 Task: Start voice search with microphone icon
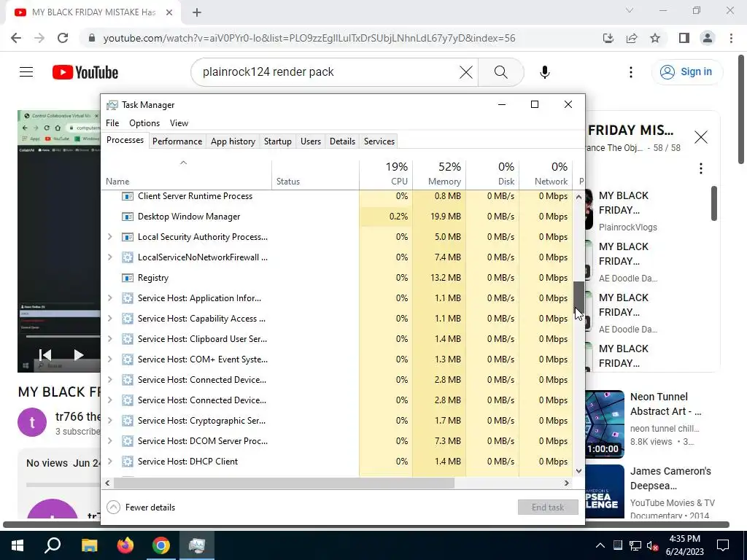[x=544, y=72]
